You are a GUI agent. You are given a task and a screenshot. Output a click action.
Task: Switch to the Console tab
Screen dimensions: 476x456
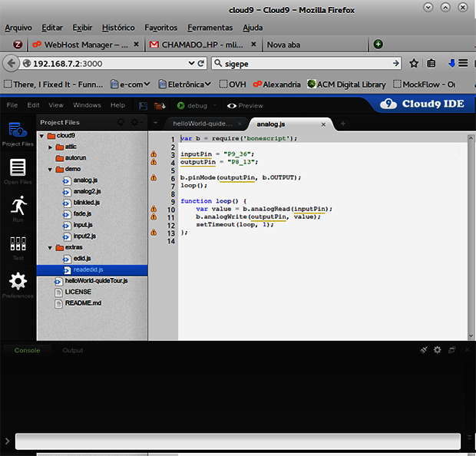tap(28, 350)
